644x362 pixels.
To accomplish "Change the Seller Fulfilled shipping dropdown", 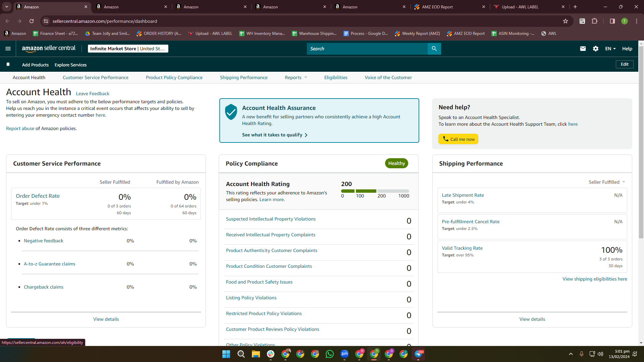I will [607, 182].
